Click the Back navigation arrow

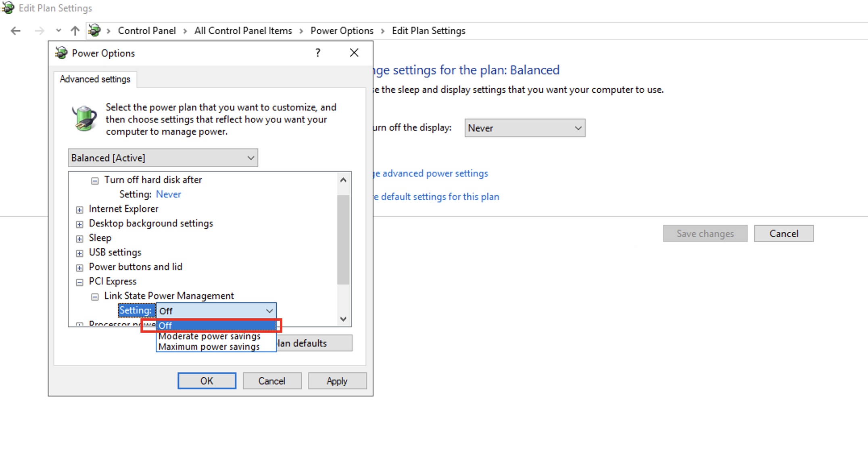point(15,31)
